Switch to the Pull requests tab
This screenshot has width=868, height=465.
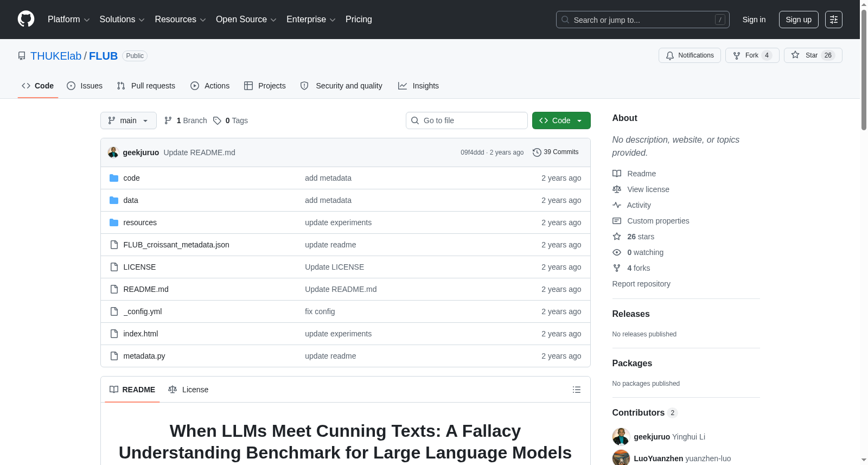[146, 86]
